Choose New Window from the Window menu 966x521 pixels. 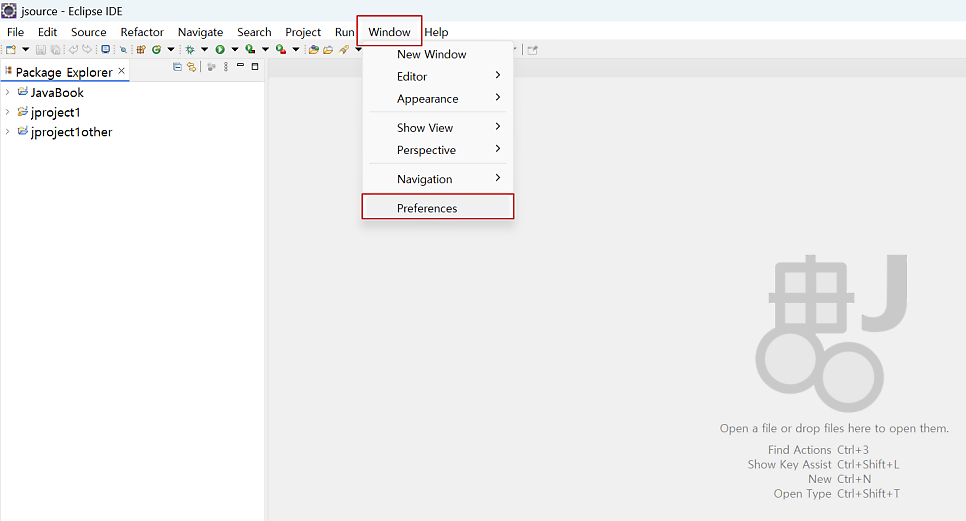pos(437,54)
